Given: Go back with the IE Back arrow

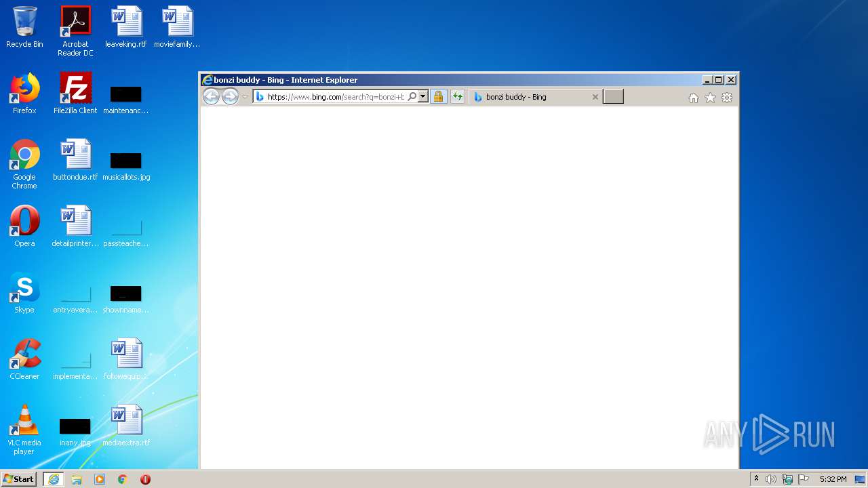Looking at the screenshot, I should click(x=211, y=97).
